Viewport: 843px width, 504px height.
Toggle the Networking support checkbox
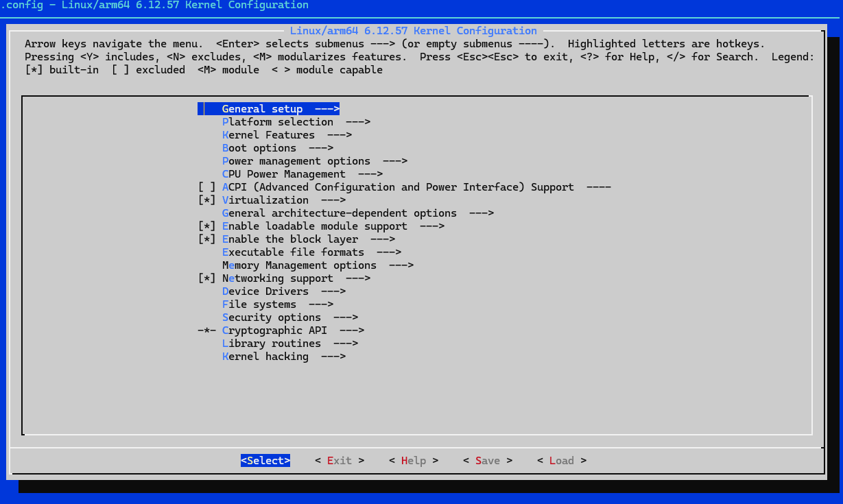point(207,278)
